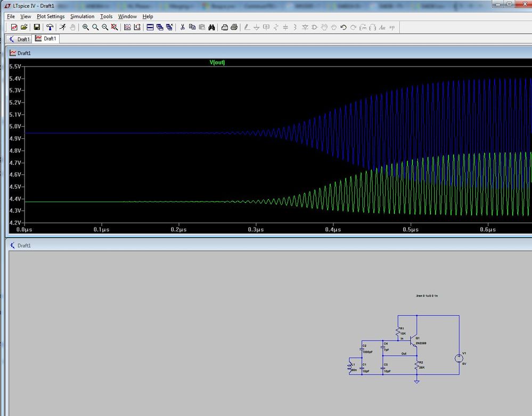Click the 5.0V vertical axis label
The width and height of the screenshot is (532, 416).
(x=15, y=127)
